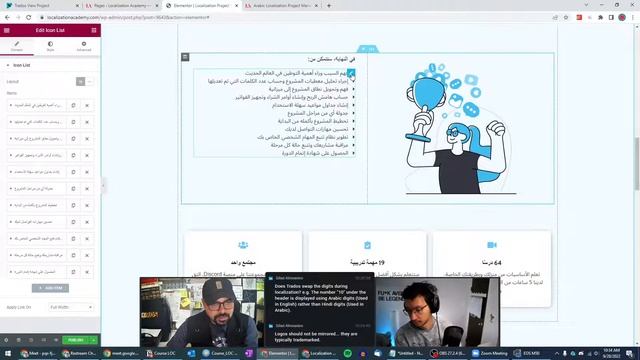The width and height of the screenshot is (640, 360).
Task: Open the Elementor hamburger menu
Action: point(7,30)
